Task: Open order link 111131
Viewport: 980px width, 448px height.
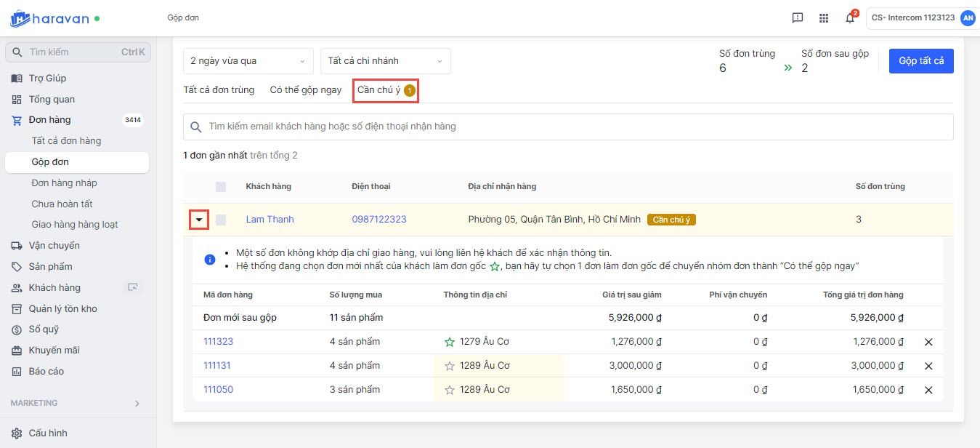Action: pos(217,366)
